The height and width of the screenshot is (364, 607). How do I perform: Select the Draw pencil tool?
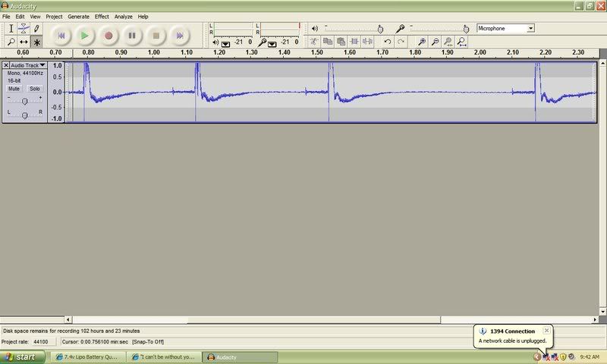pos(36,29)
